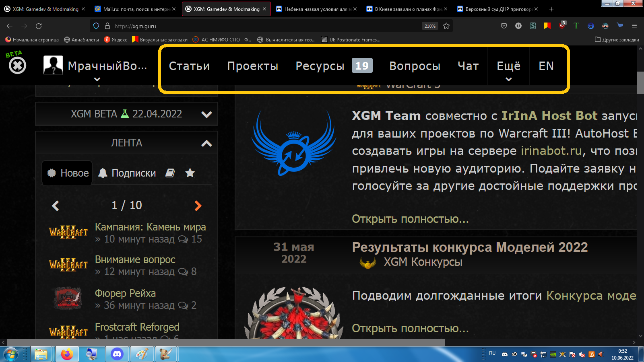Screen dimensions: 644x362
Task: Open the yellow-red bookmarks extension icon
Action: click(547, 26)
